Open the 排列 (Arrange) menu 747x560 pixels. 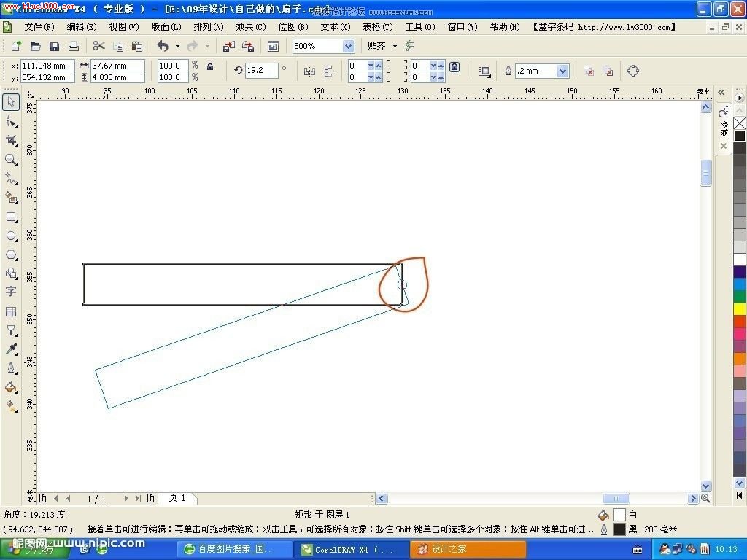click(x=207, y=27)
